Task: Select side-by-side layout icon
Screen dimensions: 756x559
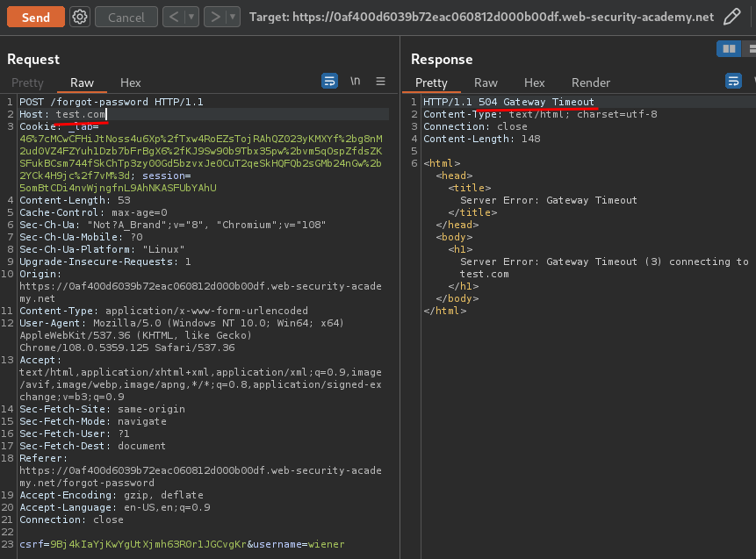Action: point(729,48)
